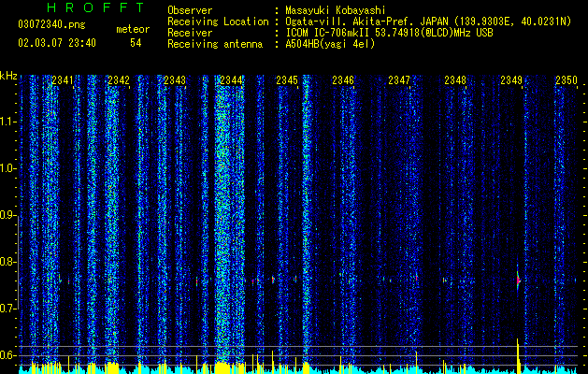Click the 2346 time marker
Screen dimensions: 588x374
pyautogui.click(x=343, y=80)
